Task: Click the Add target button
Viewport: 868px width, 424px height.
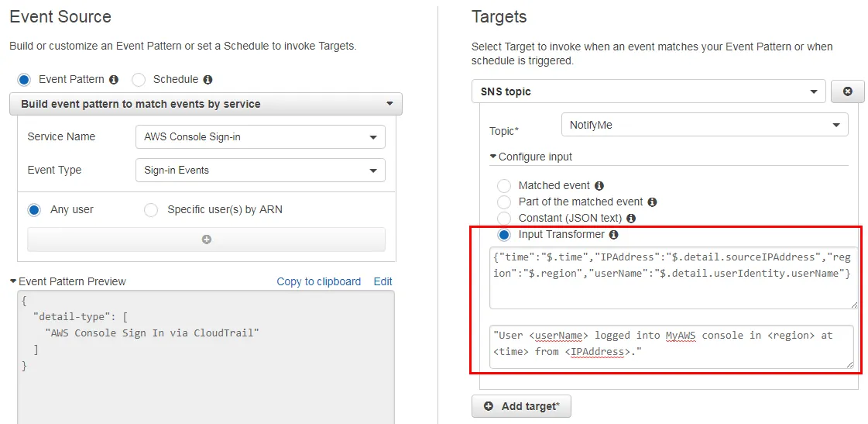Action: pyautogui.click(x=521, y=406)
